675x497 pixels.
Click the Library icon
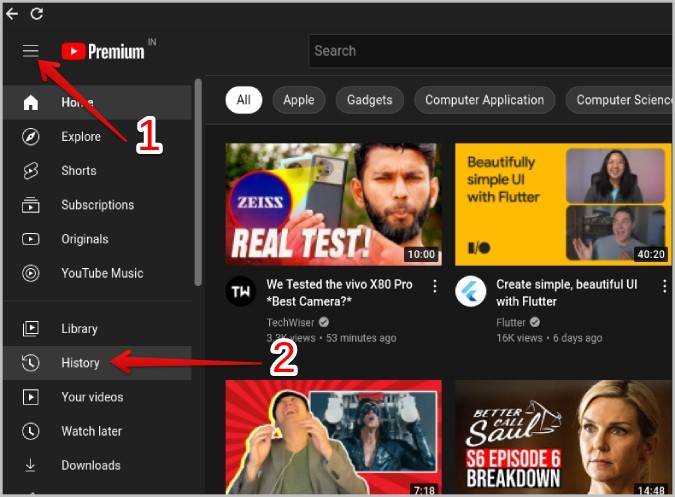click(x=31, y=329)
